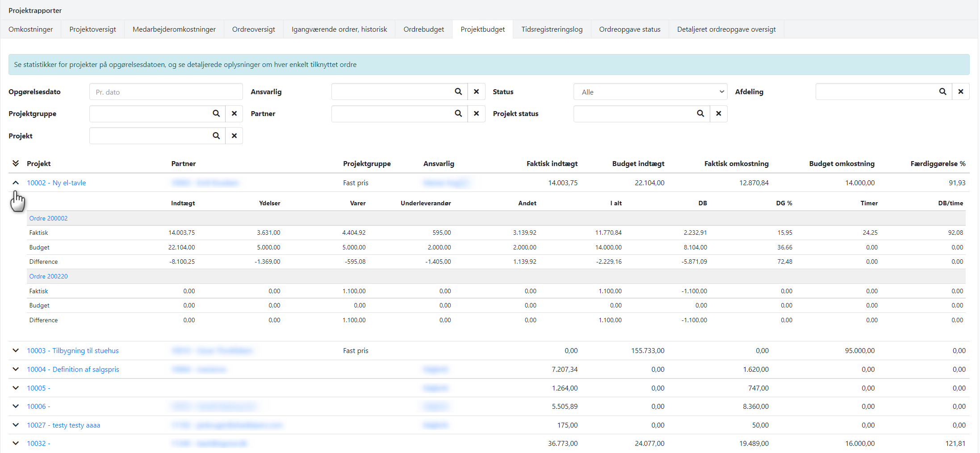
Task: Expand project 10027 testy testy aaaa
Action: (x=16, y=425)
